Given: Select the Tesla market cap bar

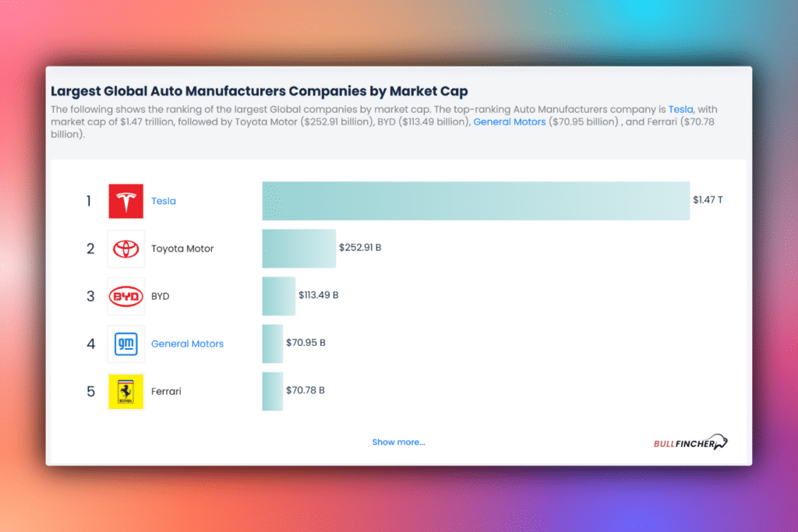Looking at the screenshot, I should [475, 200].
